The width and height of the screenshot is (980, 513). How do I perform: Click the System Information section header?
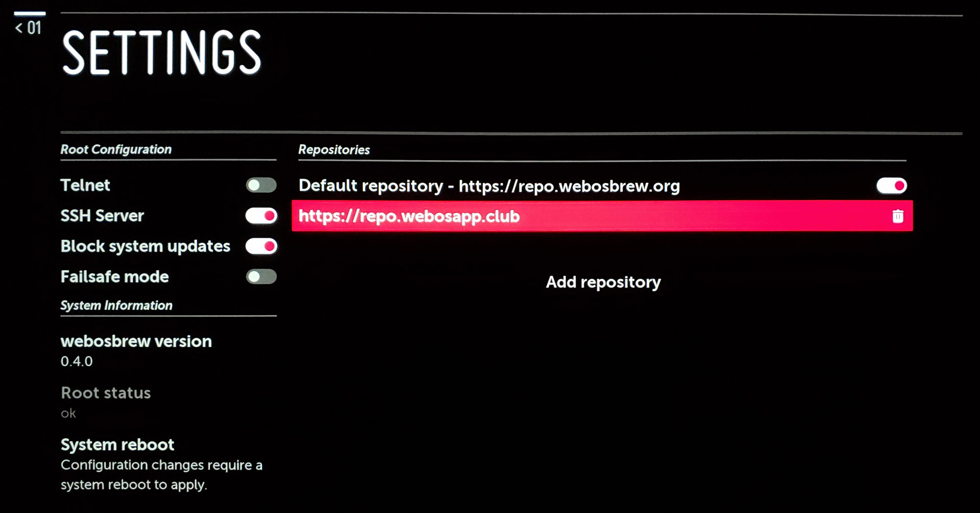pyautogui.click(x=116, y=305)
